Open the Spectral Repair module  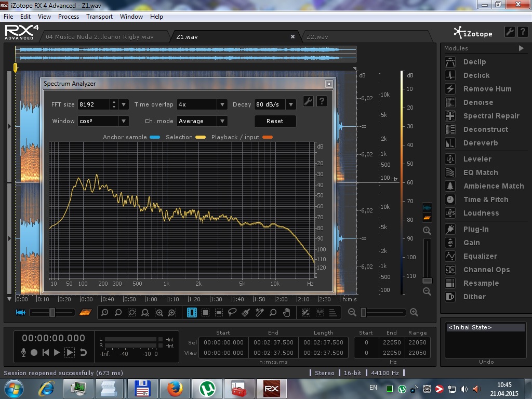(491, 116)
